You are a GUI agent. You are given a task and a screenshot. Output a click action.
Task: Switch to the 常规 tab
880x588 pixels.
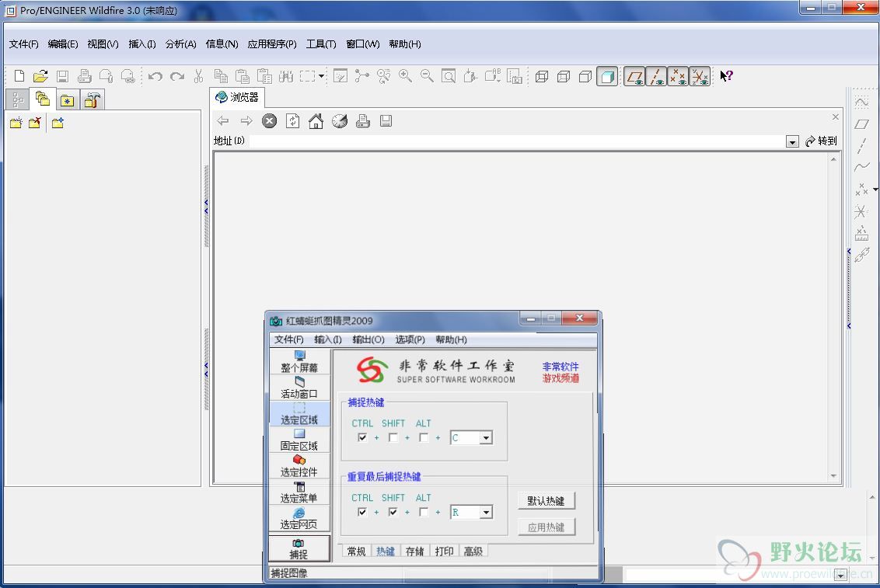[356, 551]
